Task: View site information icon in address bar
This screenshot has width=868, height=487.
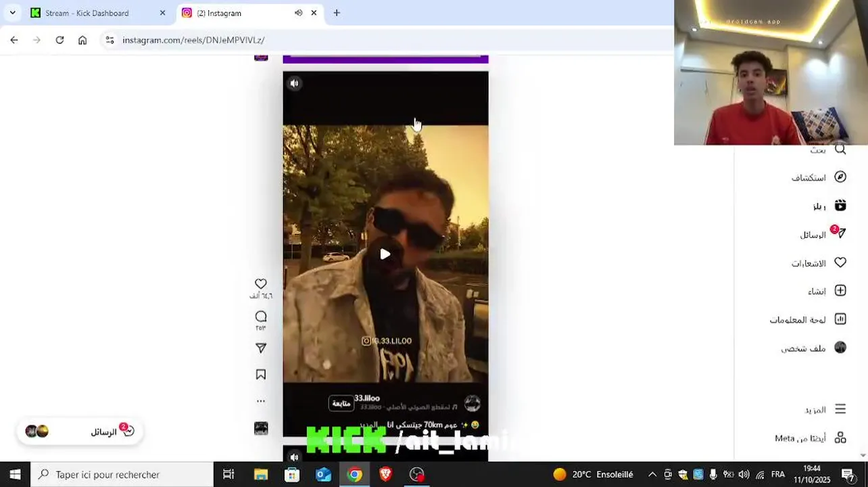Action: pos(110,40)
